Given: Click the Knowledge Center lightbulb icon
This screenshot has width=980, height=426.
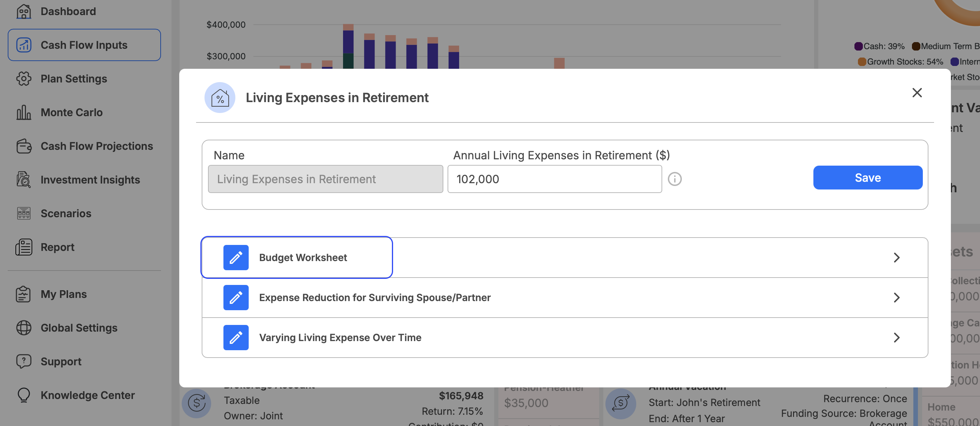Looking at the screenshot, I should [24, 395].
